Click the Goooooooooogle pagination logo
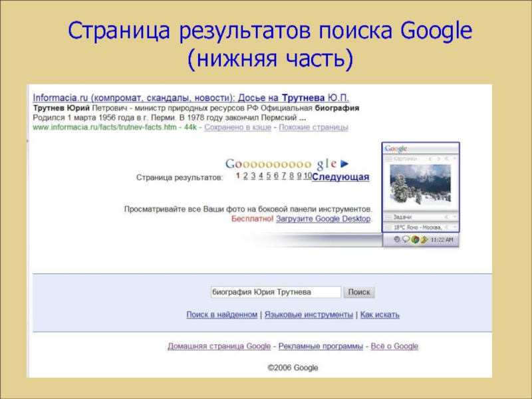The image size is (532, 399). click(281, 164)
